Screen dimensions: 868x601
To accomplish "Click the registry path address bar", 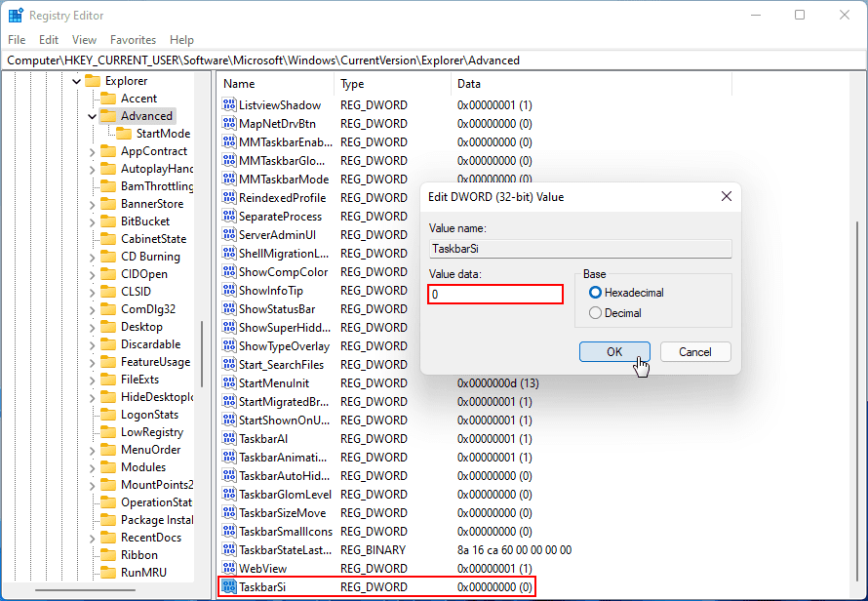I will pos(434,60).
